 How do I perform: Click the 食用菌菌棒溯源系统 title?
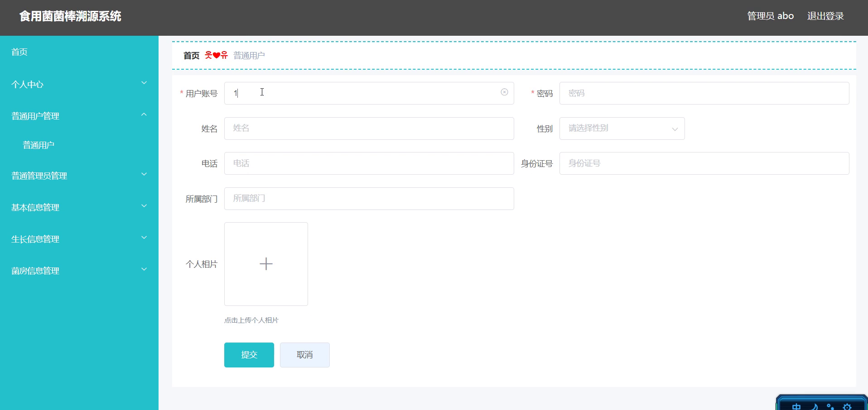click(x=70, y=16)
